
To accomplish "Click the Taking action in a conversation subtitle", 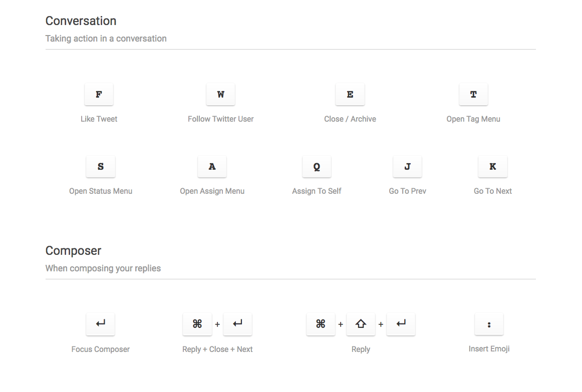I will [106, 38].
